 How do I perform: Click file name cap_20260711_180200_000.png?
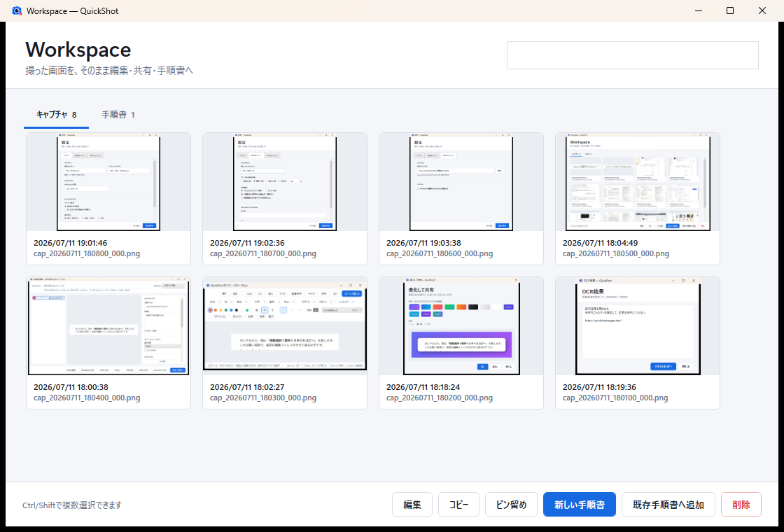(440, 398)
